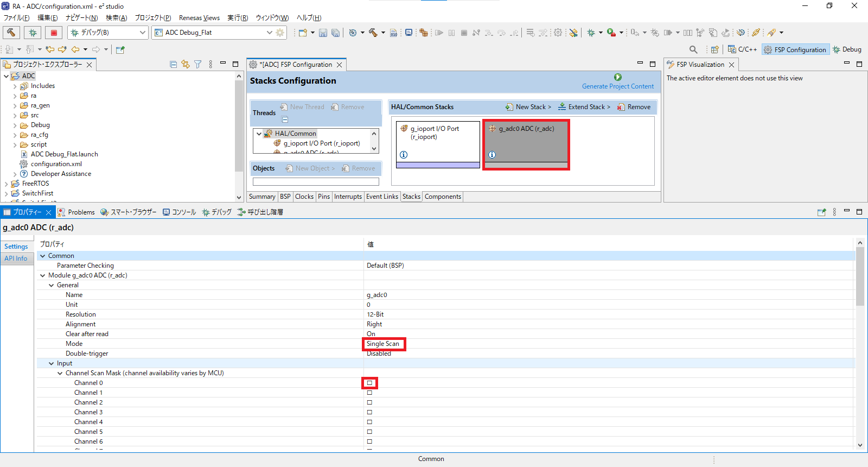Click the Open Perspective icon

pyautogui.click(x=715, y=49)
